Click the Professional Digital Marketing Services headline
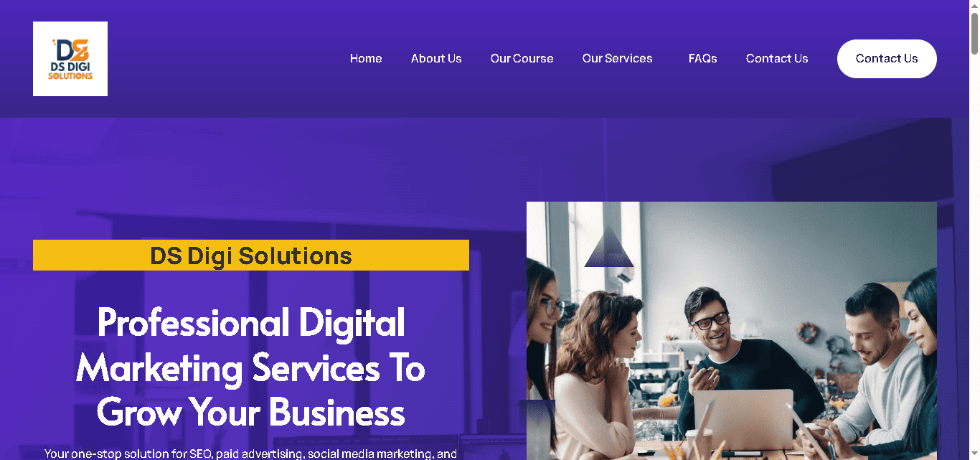 251,367
